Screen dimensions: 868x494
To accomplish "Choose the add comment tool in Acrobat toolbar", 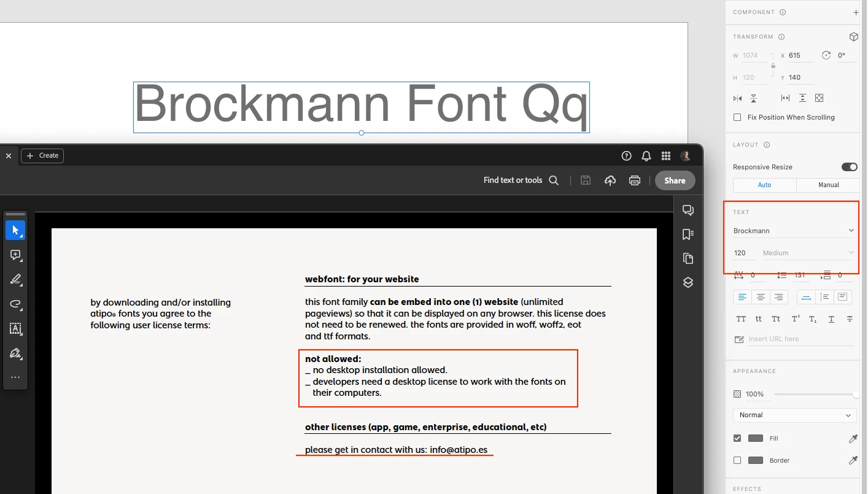I will [x=15, y=255].
